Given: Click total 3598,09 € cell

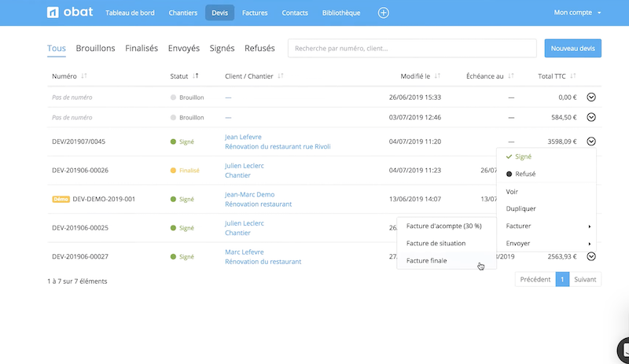Looking at the screenshot, I should pos(562,142).
